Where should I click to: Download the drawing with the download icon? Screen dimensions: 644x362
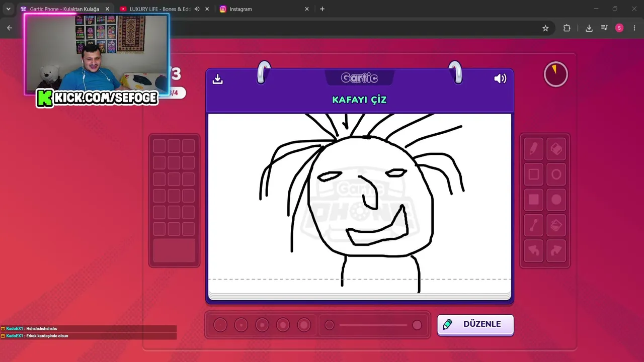pos(217,79)
